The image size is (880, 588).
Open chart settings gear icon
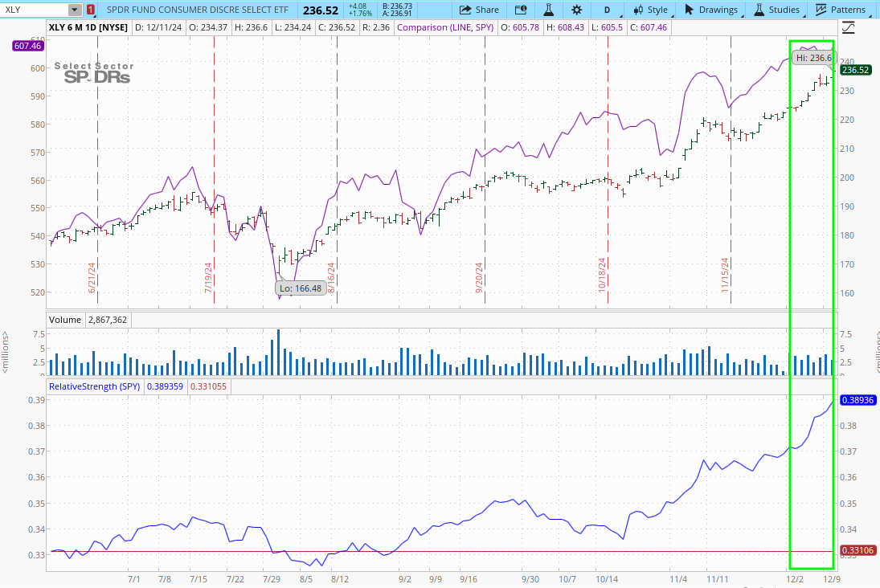[x=576, y=10]
